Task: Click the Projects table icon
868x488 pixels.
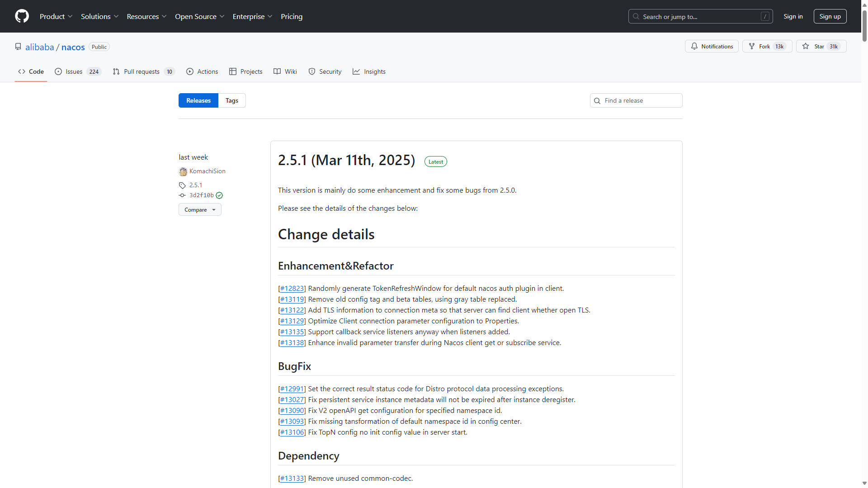Action: coord(233,71)
